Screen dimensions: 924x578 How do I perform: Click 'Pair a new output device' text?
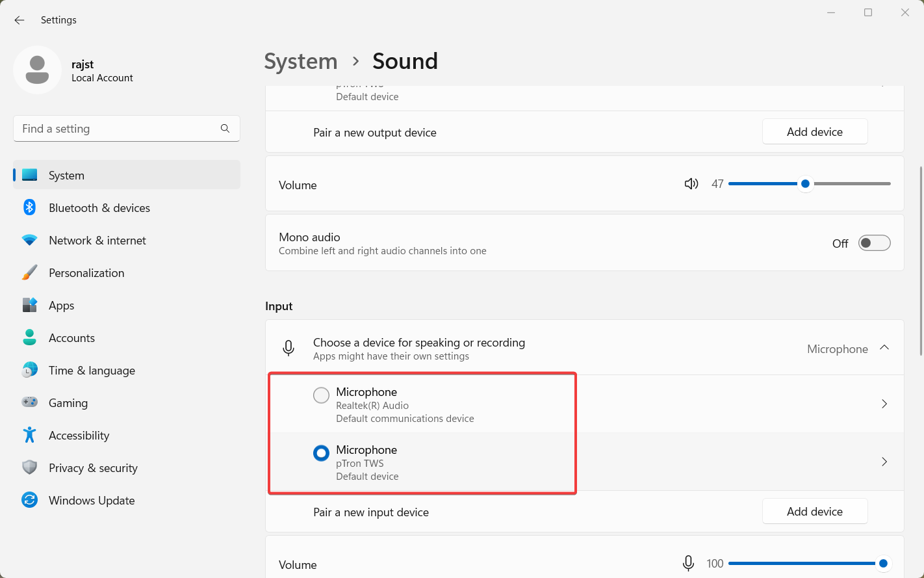pos(375,133)
